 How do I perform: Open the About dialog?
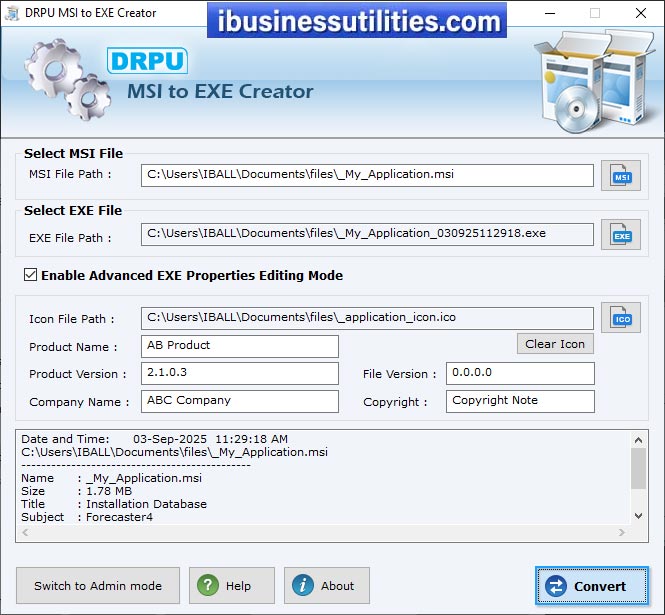tap(327, 586)
